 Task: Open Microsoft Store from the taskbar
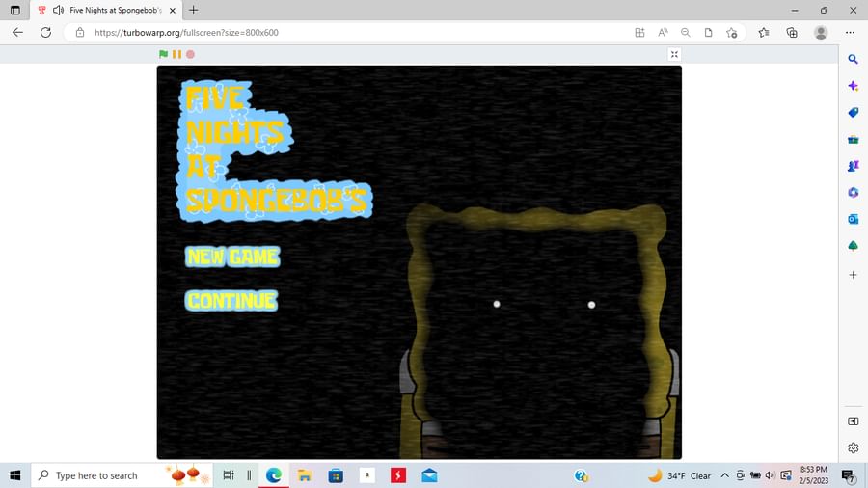click(336, 475)
